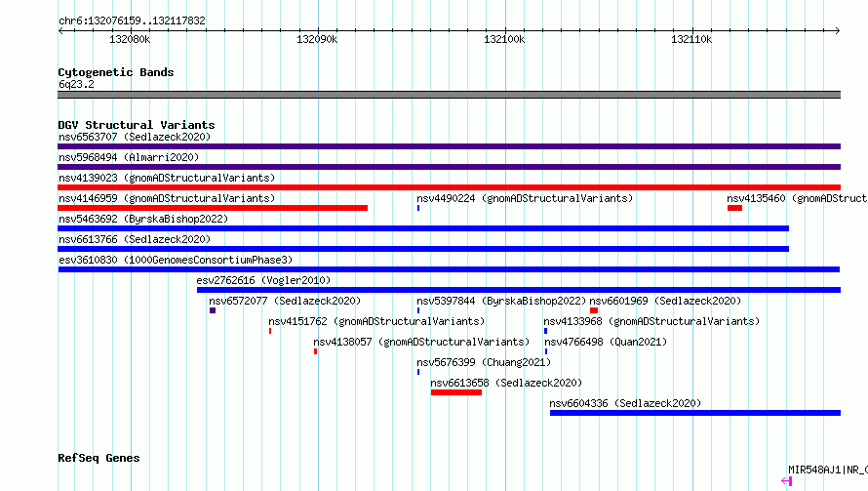Image resolution: width=868 pixels, height=491 pixels.
Task: Click the nsv4139023 gnomAD red variant bar
Action: 449,187
